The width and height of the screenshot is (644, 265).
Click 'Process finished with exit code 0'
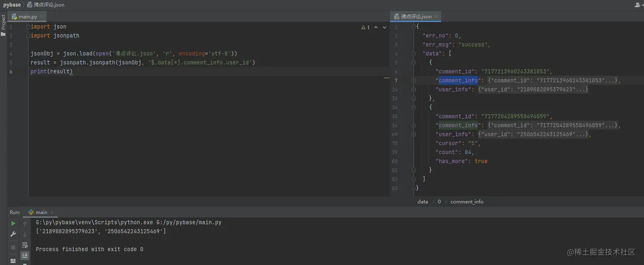click(89, 249)
